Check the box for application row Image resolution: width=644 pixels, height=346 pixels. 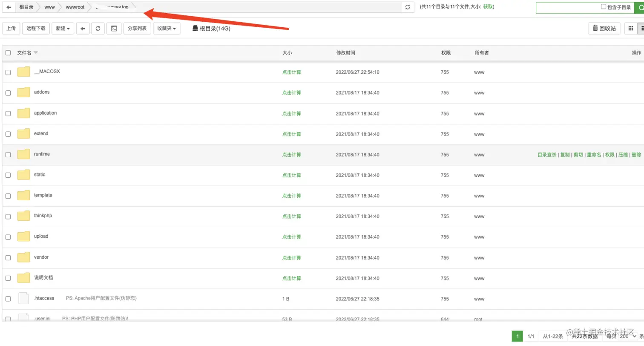pyautogui.click(x=8, y=113)
